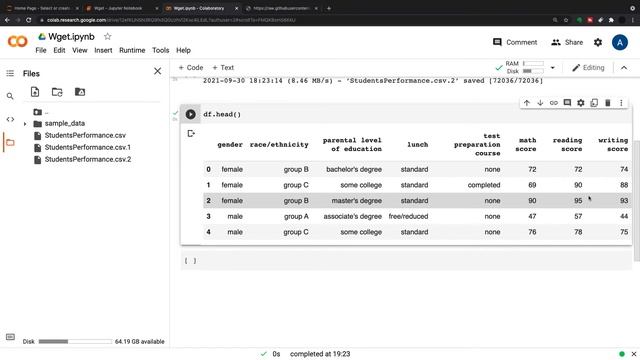Open the Tools menu
The height and width of the screenshot is (360, 640).
click(x=160, y=50)
